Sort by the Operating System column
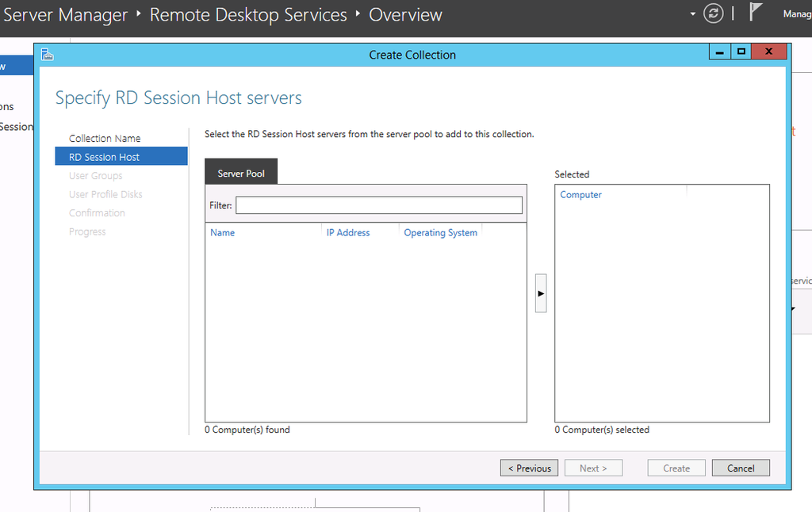812x512 pixels. (x=440, y=232)
